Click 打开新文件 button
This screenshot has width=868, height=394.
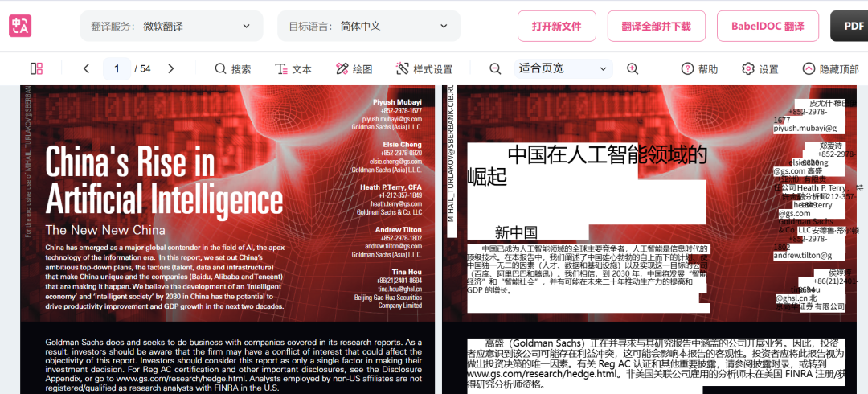(557, 26)
